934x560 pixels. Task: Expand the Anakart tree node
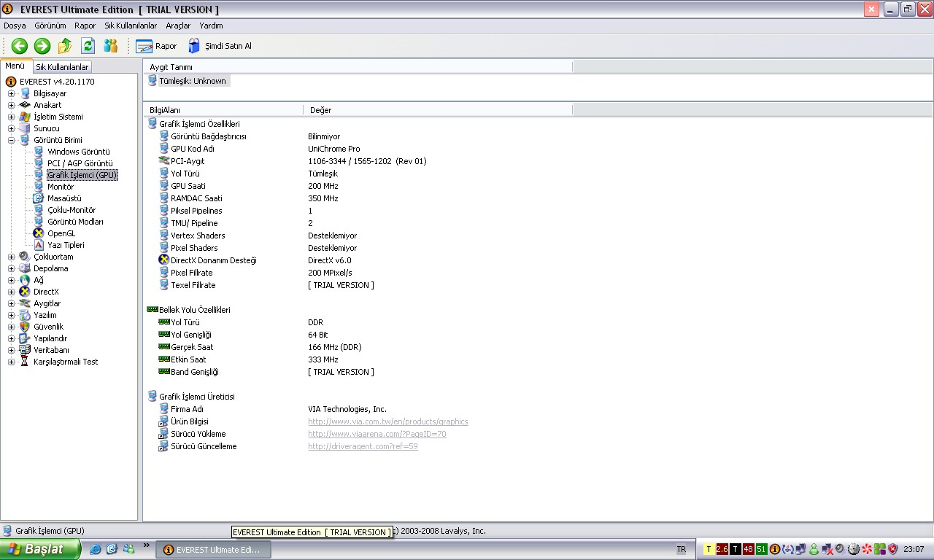11,105
